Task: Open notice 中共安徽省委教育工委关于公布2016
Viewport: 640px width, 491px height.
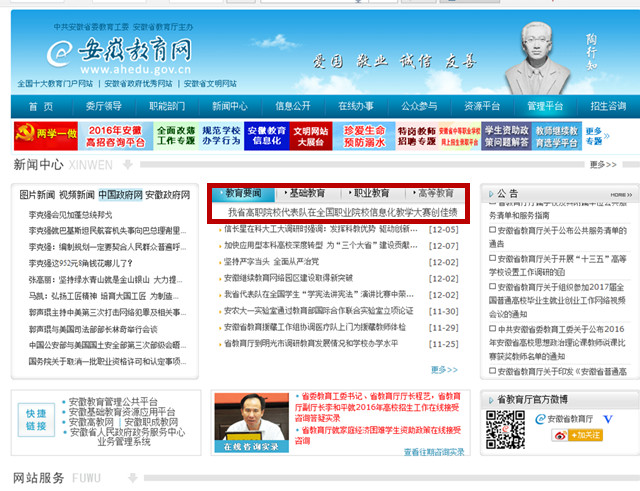Action: point(557,343)
